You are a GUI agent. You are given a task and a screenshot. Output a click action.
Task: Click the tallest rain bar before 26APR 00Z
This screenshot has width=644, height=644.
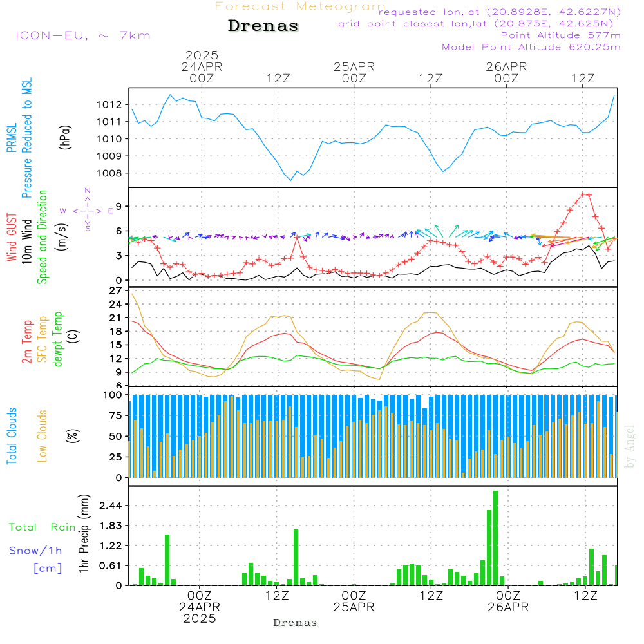(496, 538)
